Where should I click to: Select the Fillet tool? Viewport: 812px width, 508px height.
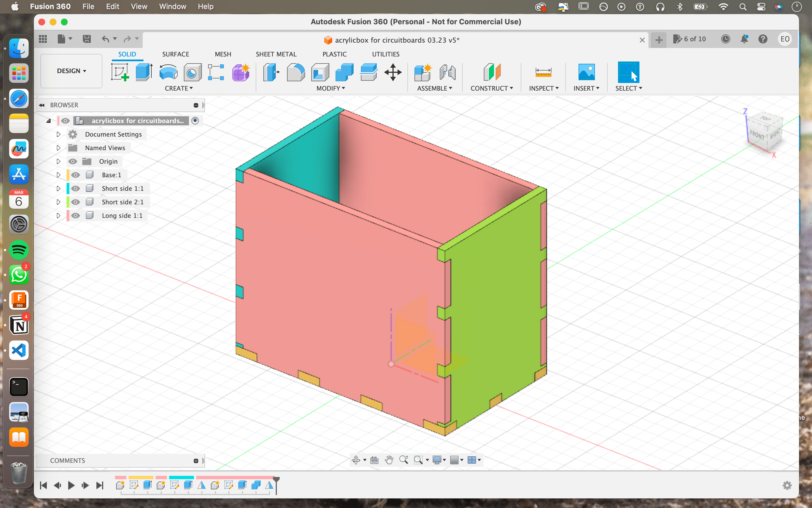[x=295, y=72]
